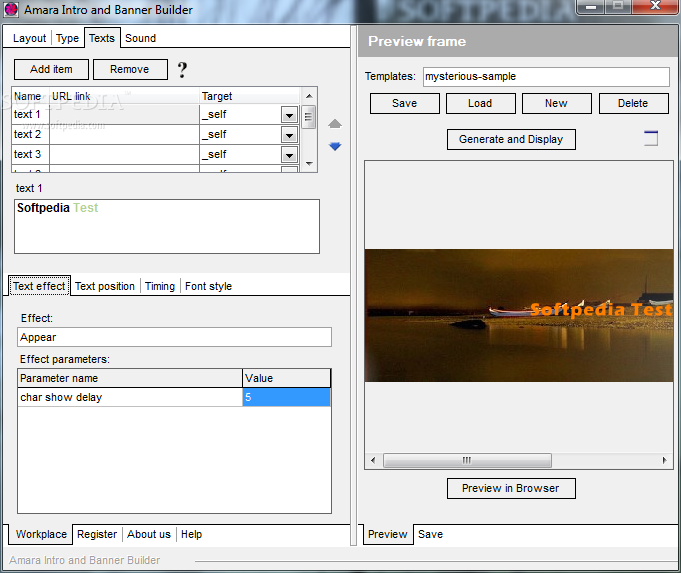Open the Register tab
This screenshot has height=573, width=681.
coord(97,534)
